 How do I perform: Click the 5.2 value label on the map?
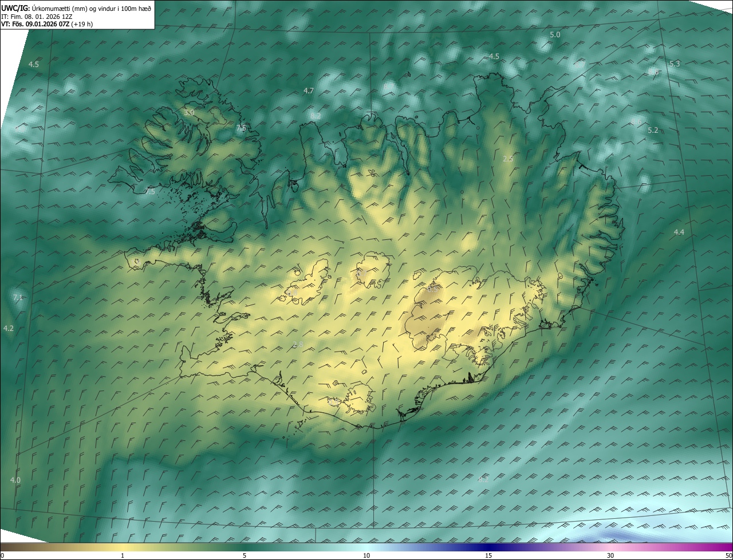[x=653, y=131]
